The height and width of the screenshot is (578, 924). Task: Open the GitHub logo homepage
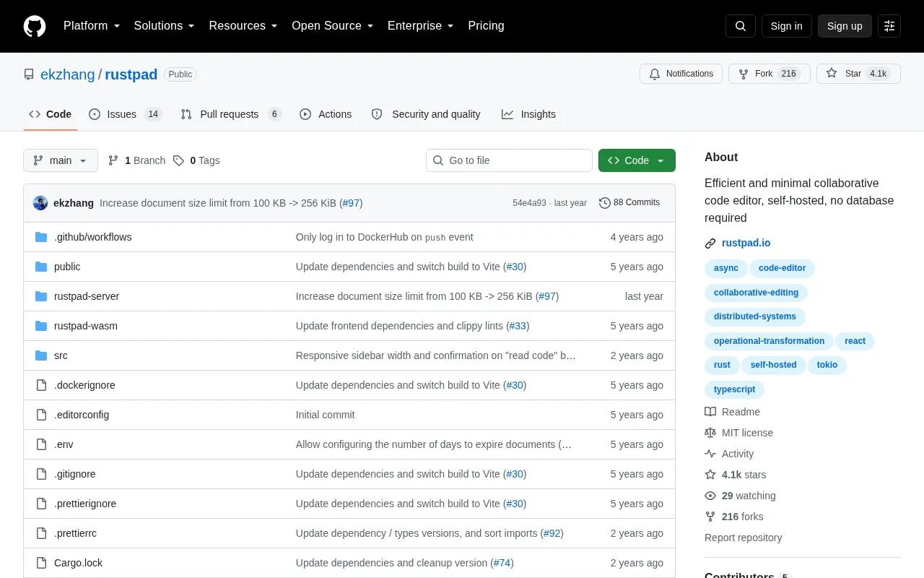click(35, 26)
